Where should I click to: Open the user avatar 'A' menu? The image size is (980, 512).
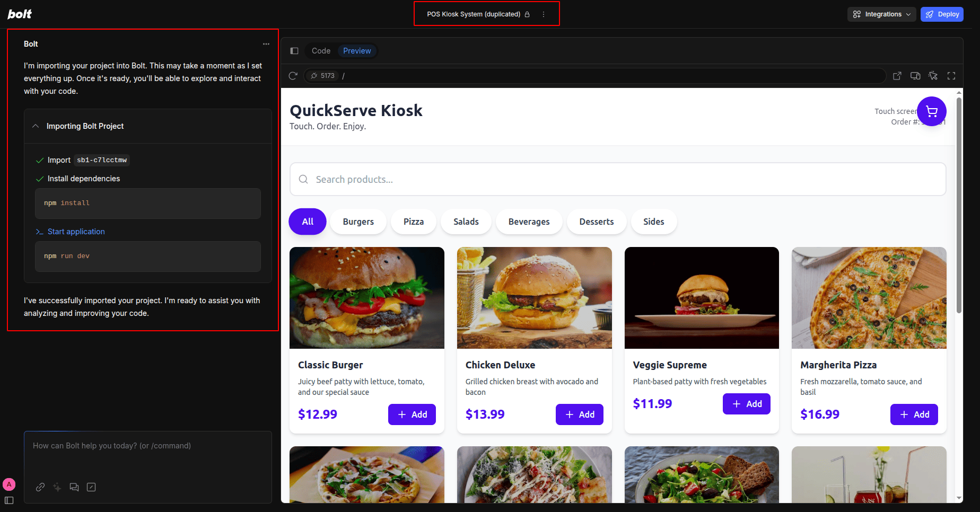point(9,484)
